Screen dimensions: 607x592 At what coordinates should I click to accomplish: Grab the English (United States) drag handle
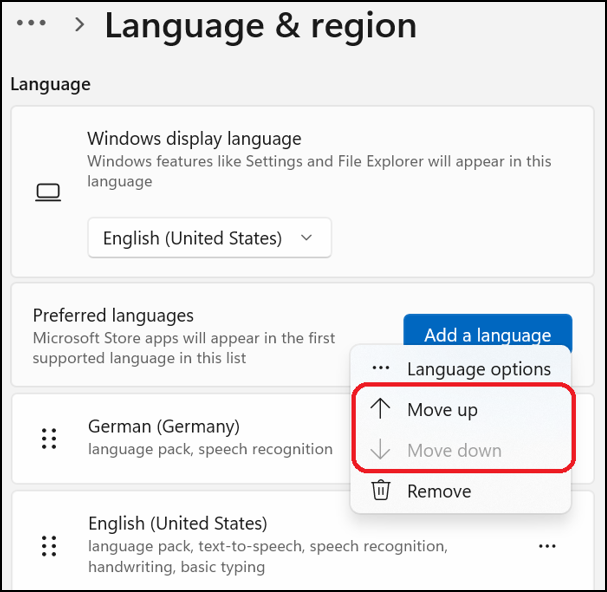[48, 546]
